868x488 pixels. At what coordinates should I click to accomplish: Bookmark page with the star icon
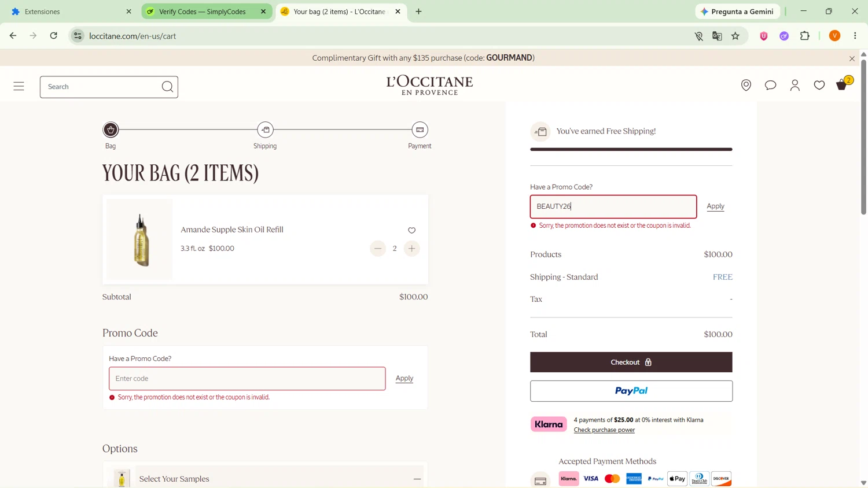[x=735, y=36]
